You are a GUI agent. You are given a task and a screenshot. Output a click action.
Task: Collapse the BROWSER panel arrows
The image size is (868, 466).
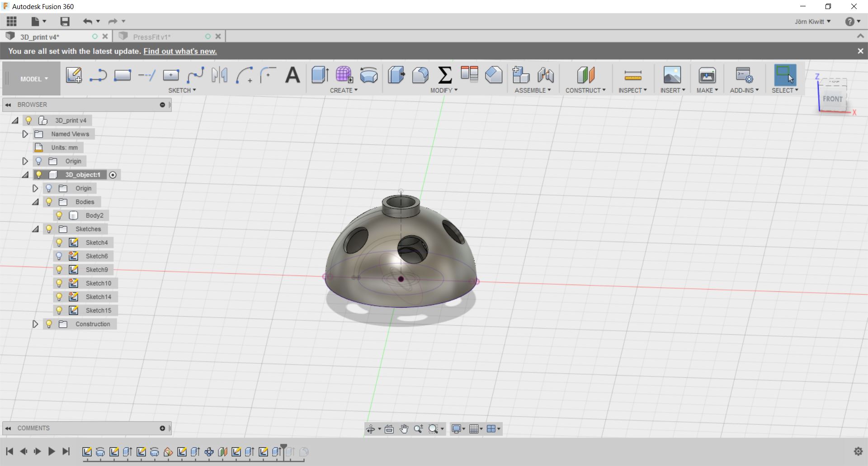click(x=8, y=105)
